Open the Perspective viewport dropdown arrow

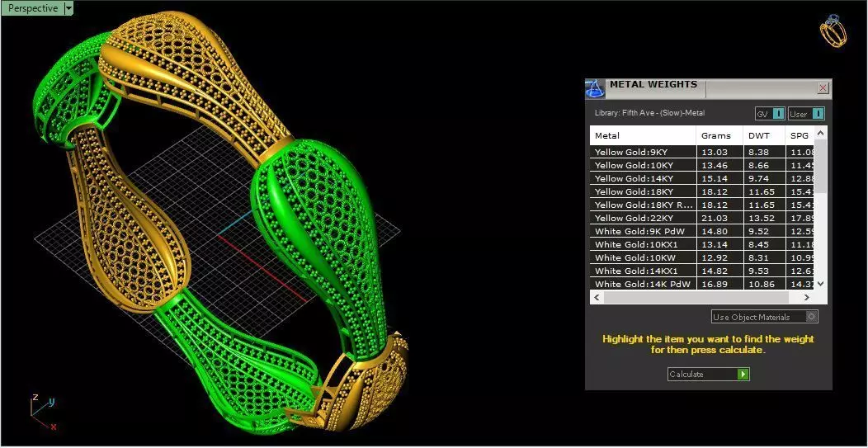coord(68,8)
